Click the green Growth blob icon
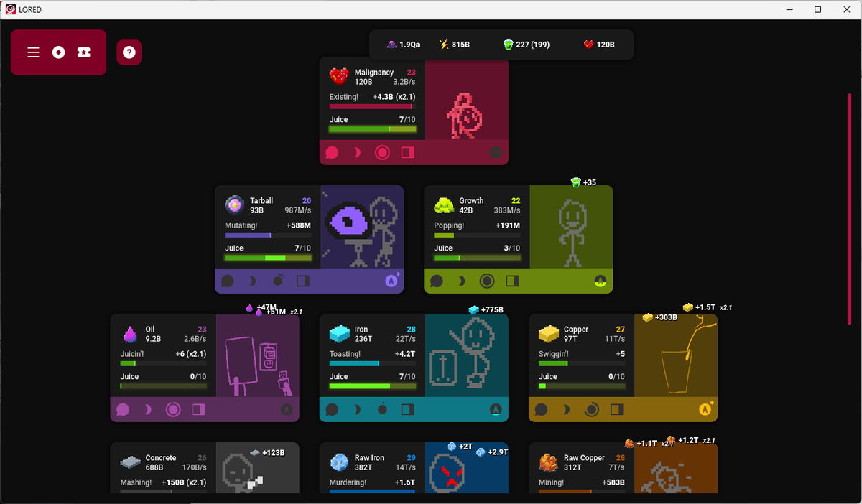This screenshot has width=862, height=504. tap(443, 205)
